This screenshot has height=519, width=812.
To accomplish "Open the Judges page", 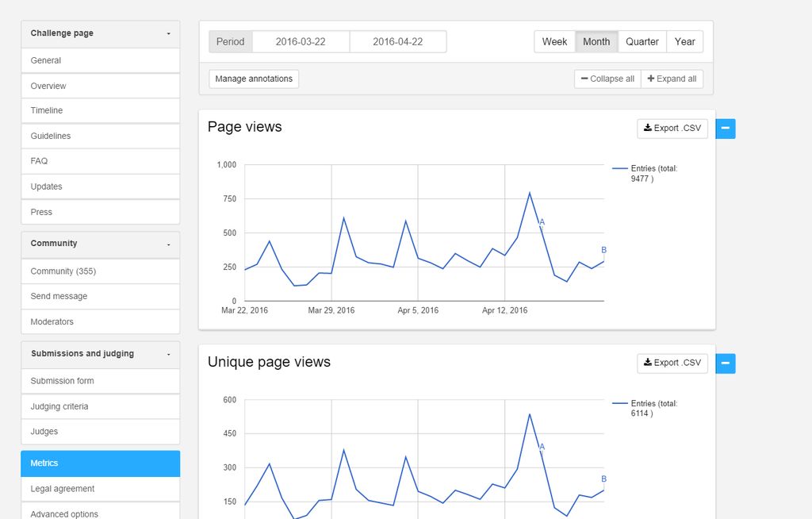I will tap(101, 432).
